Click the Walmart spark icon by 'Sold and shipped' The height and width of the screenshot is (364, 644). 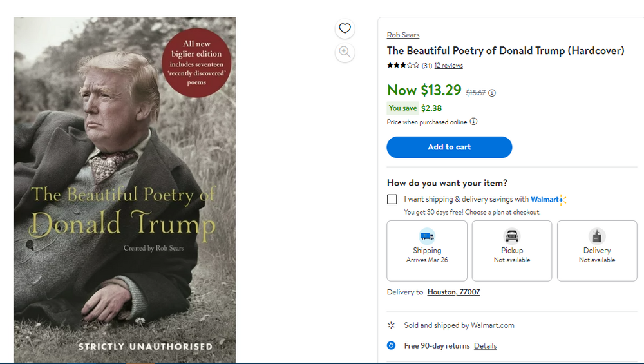coord(391,325)
